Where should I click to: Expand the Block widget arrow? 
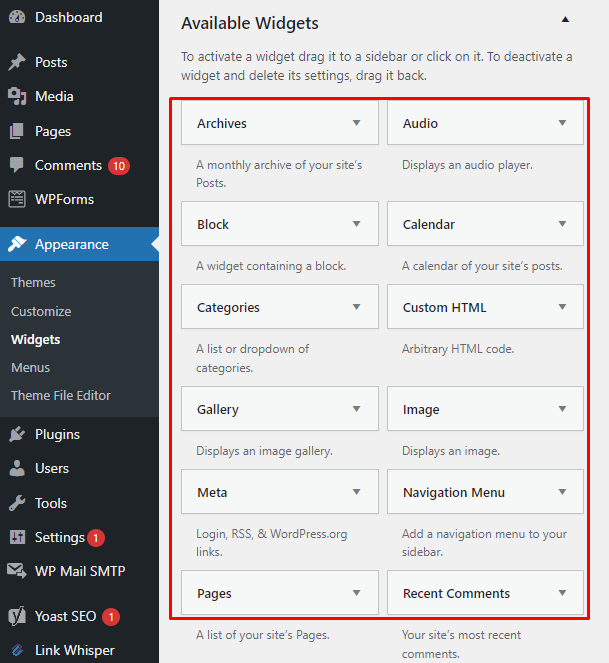tap(357, 224)
